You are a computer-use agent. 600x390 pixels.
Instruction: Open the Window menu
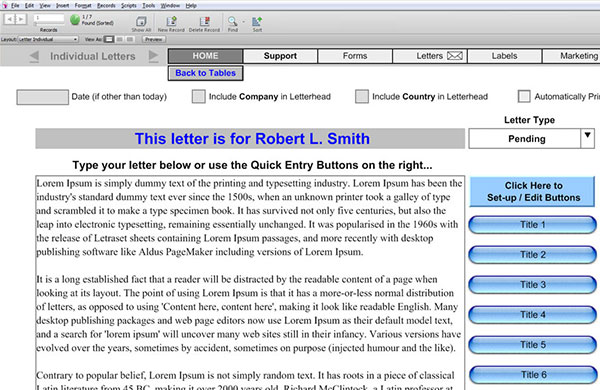(170, 5)
